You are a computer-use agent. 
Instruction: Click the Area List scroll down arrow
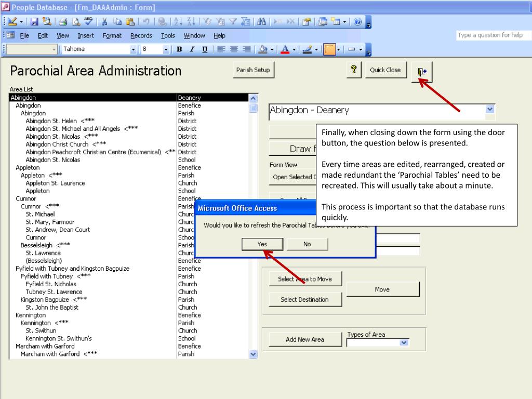[253, 354]
